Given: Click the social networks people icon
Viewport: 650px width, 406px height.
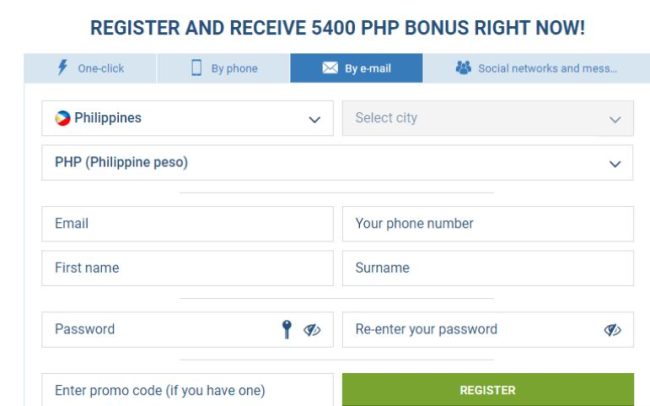Looking at the screenshot, I should click(463, 68).
